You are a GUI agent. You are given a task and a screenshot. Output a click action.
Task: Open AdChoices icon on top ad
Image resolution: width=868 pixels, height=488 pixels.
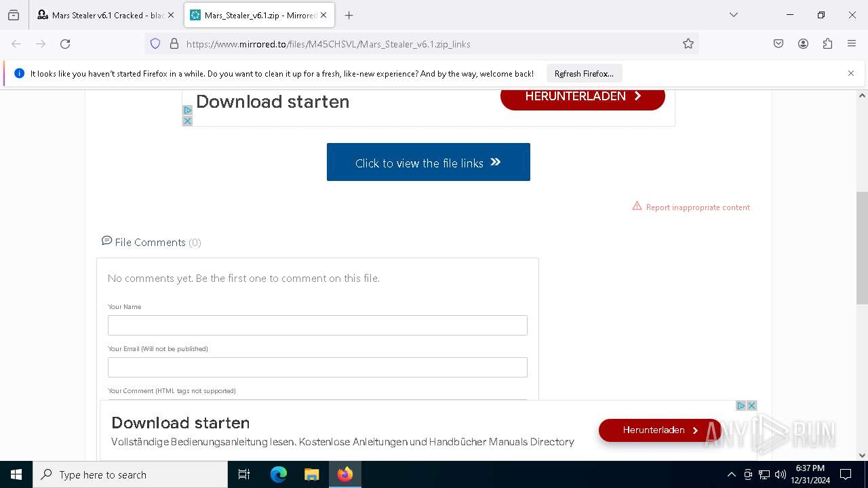[x=187, y=110]
